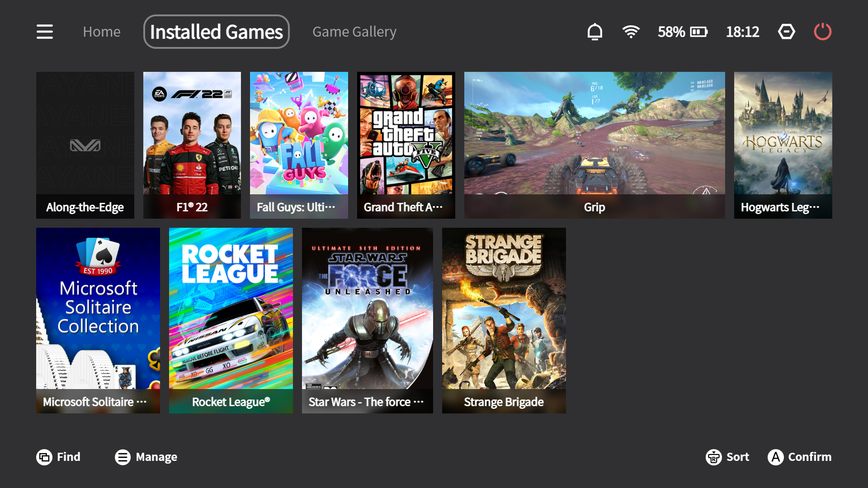
Task: Switch to the Home tab
Action: point(102,32)
